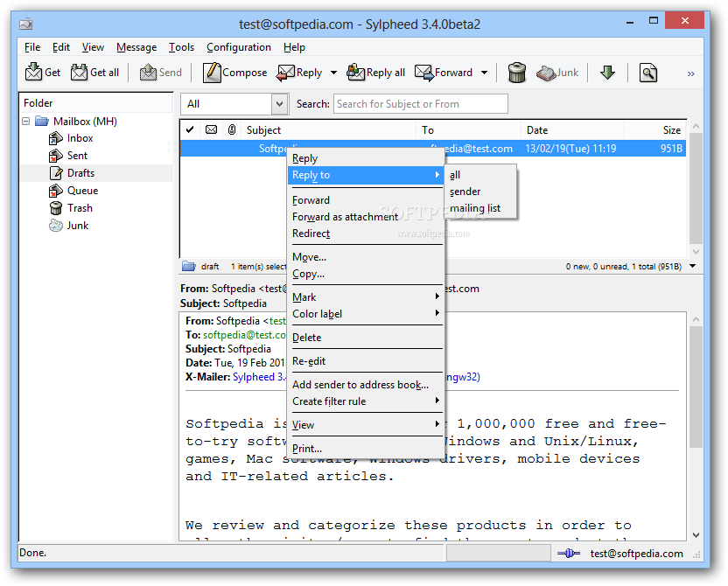Choose Delete in context menu
728x586 pixels.
[366, 338]
